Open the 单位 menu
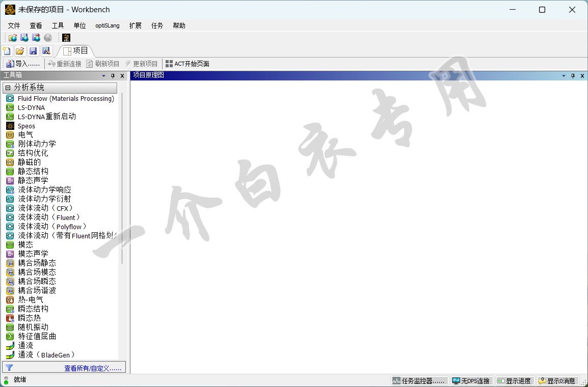The image size is (588, 387). click(79, 25)
